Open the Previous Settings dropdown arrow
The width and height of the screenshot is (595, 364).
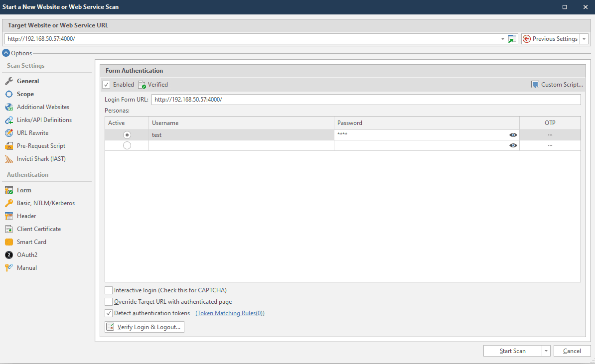pyautogui.click(x=584, y=39)
